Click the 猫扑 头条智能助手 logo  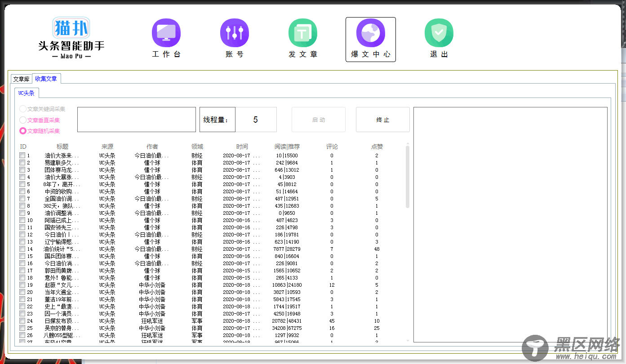[x=71, y=39]
